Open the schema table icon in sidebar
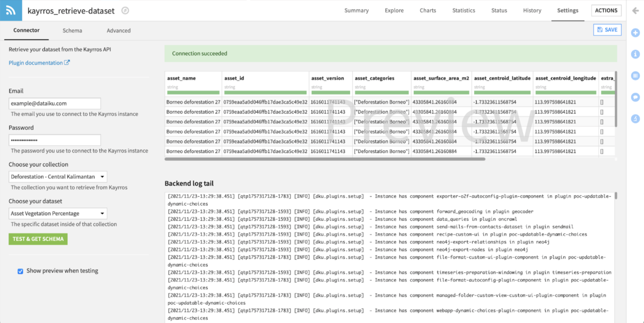644x323 pixels. 635,76
